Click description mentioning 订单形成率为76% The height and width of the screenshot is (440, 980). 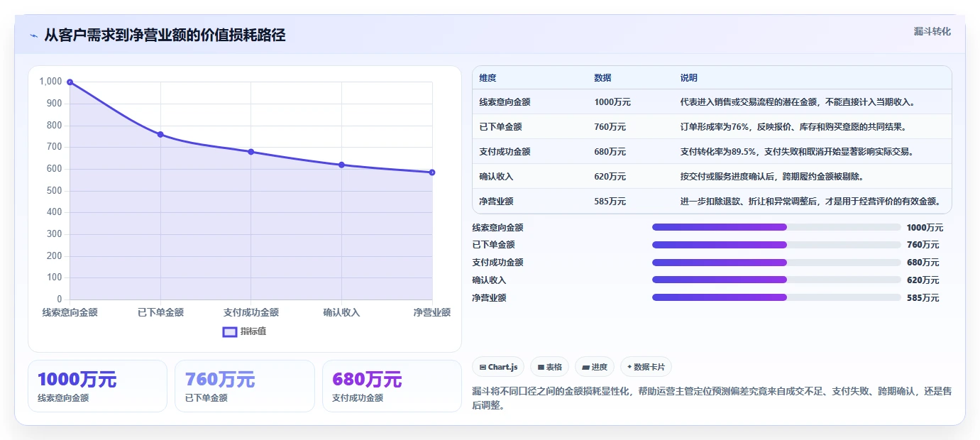793,127
